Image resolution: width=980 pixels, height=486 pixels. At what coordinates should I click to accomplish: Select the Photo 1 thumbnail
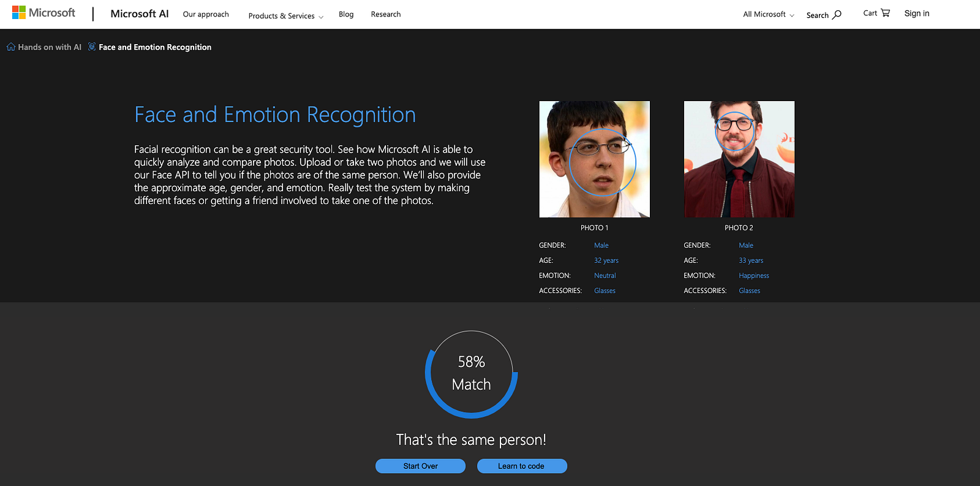[594, 159]
